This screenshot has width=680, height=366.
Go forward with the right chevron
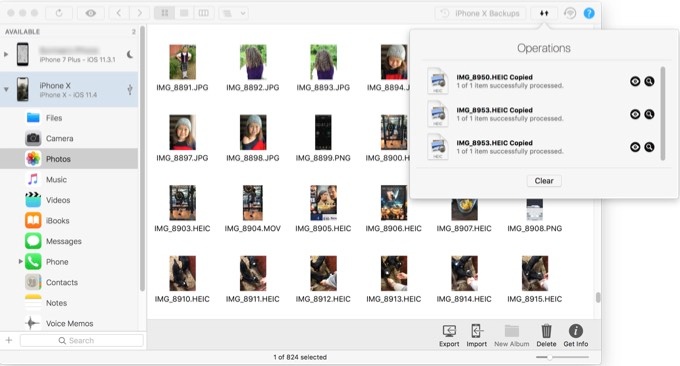(139, 13)
